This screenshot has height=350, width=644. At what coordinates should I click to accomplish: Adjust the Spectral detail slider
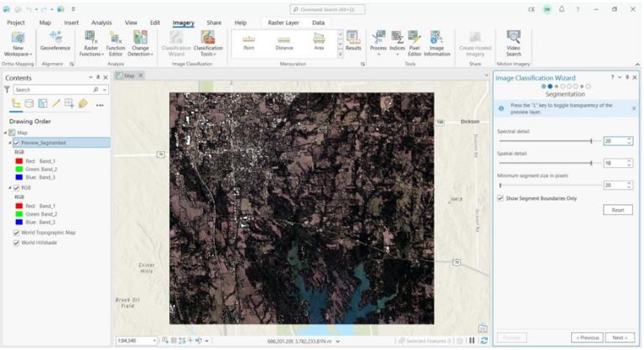point(590,141)
